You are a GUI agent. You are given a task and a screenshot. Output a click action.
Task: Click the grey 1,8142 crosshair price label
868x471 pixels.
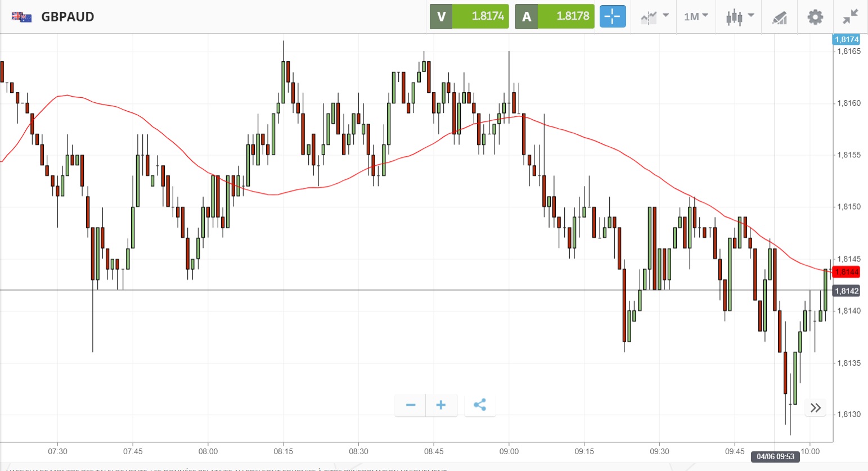(847, 291)
